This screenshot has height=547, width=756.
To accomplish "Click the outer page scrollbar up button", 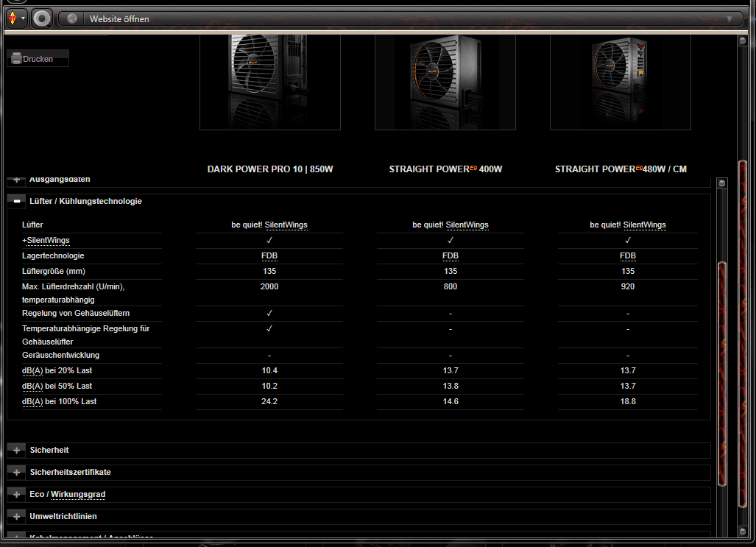I will click(x=743, y=41).
